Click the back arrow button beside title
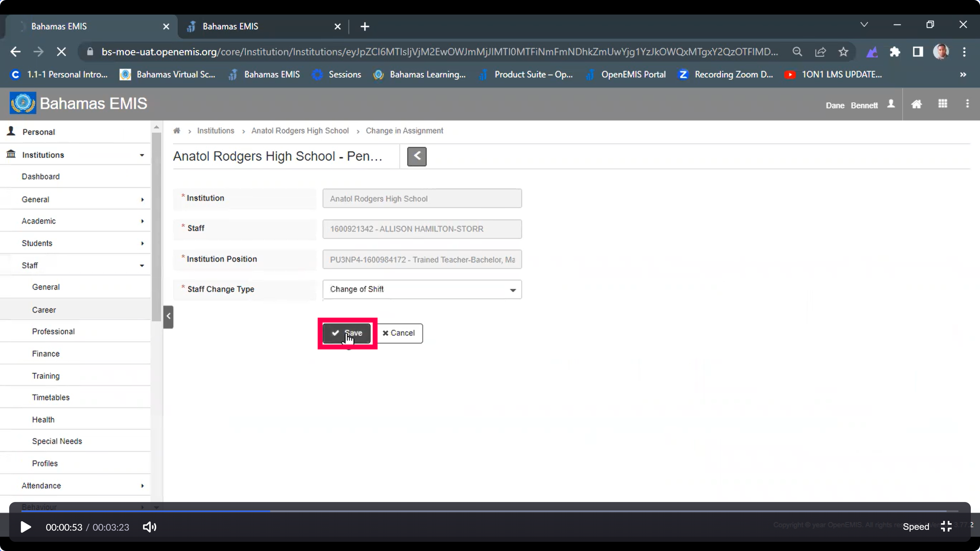The width and height of the screenshot is (980, 551). point(417,156)
